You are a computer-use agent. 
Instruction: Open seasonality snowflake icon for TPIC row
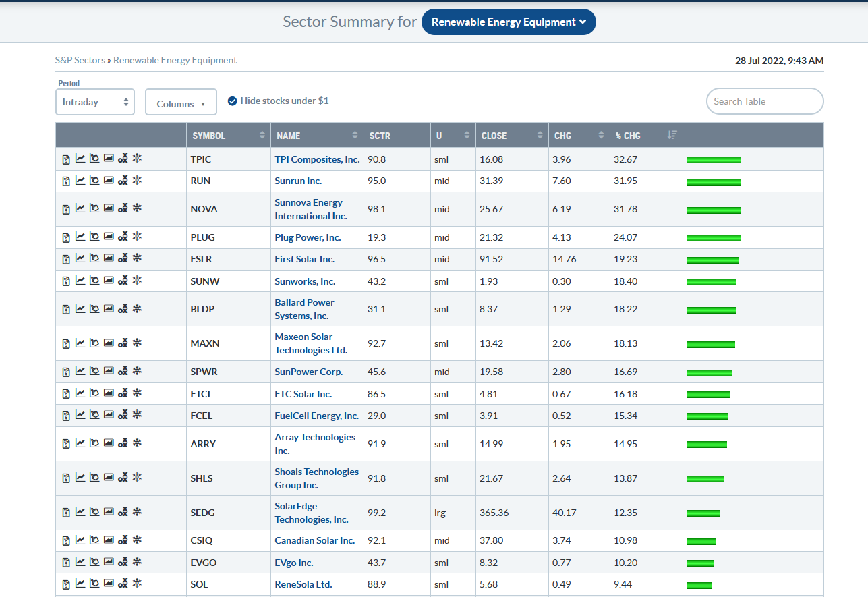point(137,159)
